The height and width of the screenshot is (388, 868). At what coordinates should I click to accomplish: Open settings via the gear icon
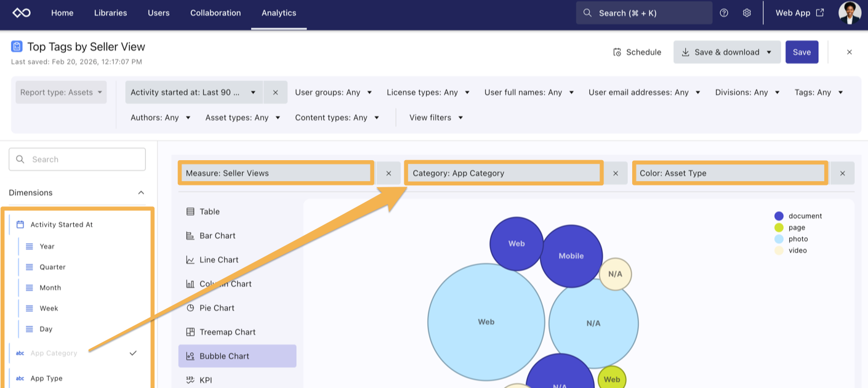[x=747, y=13]
